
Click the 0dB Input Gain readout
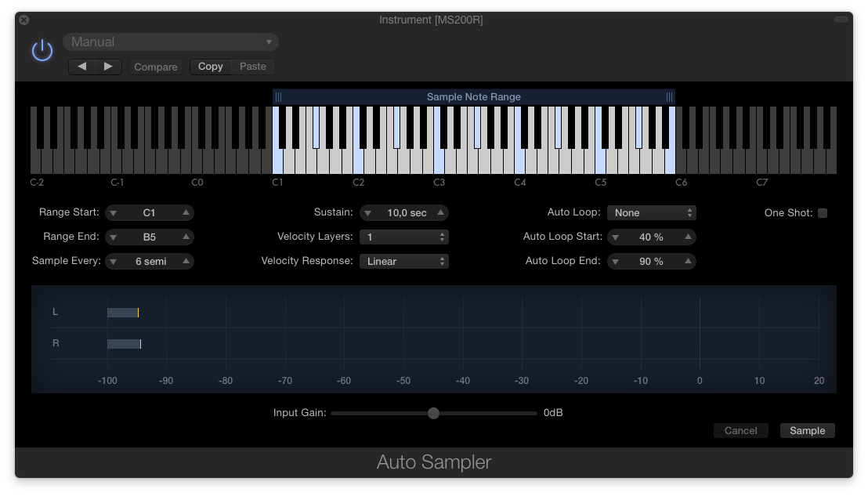tap(553, 413)
